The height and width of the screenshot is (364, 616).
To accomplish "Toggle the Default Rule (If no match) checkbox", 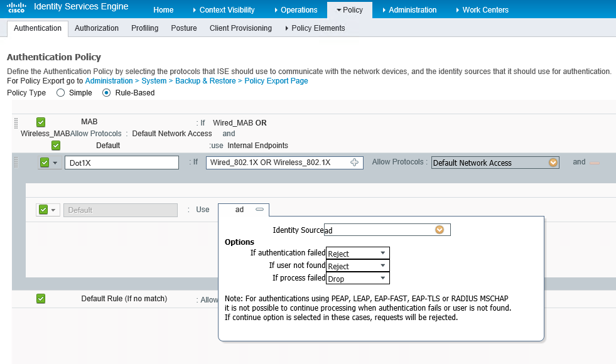I will [x=41, y=299].
